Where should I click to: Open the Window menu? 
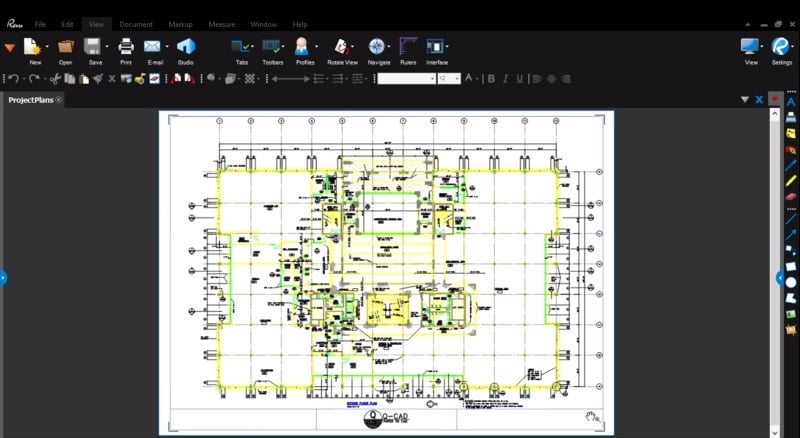[263, 24]
